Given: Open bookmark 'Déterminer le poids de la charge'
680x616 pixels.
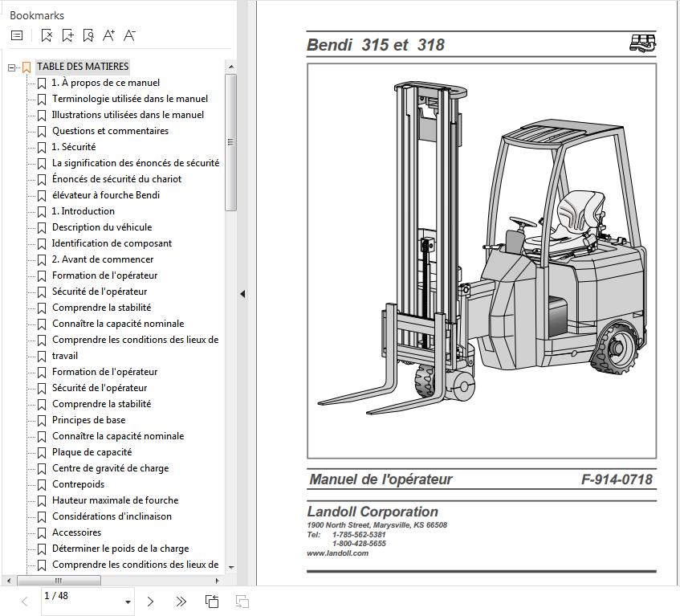Looking at the screenshot, I should tap(120, 548).
